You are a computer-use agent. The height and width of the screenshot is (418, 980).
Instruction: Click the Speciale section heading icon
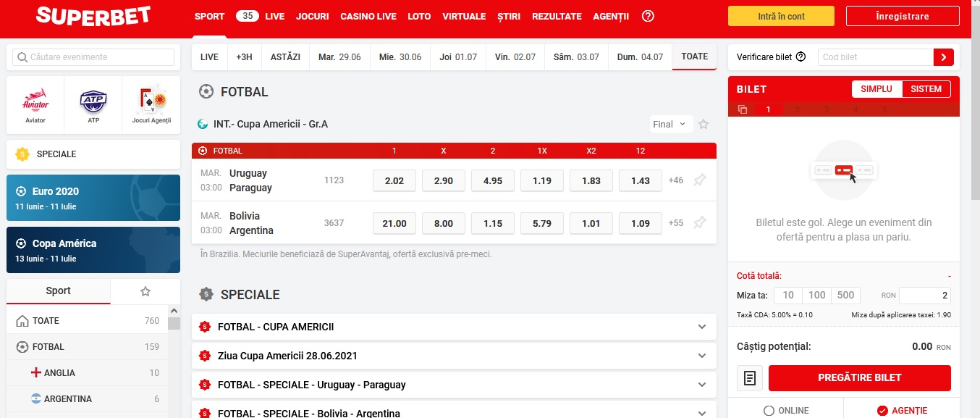(x=206, y=295)
